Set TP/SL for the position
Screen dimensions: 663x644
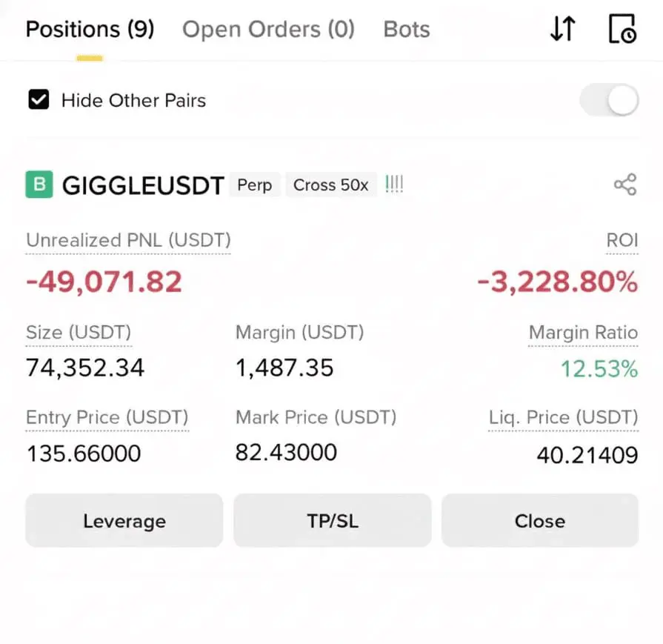pyautogui.click(x=333, y=520)
